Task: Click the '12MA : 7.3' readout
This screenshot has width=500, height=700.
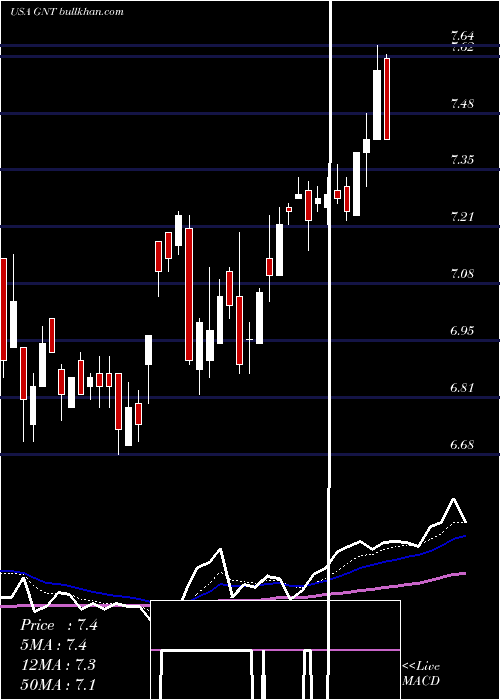Action: [58, 664]
